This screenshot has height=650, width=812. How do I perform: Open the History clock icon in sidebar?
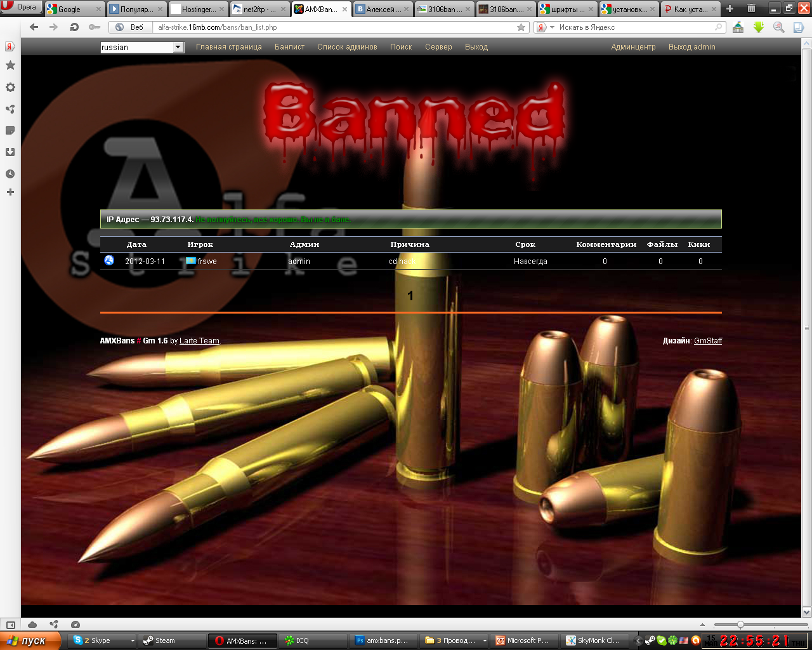click(x=10, y=174)
